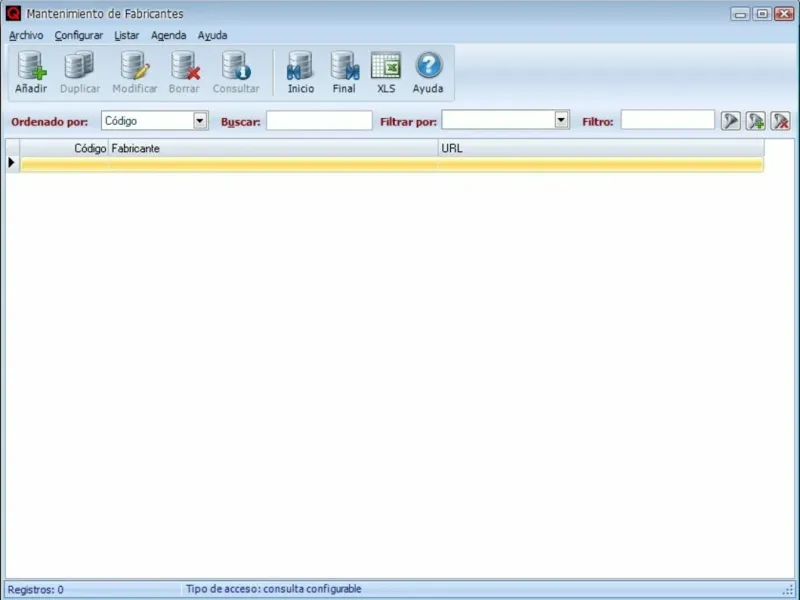The image size is (800, 600).
Task: Maximize the Mantenimiento de Fabricantes window
Action: pos(762,14)
